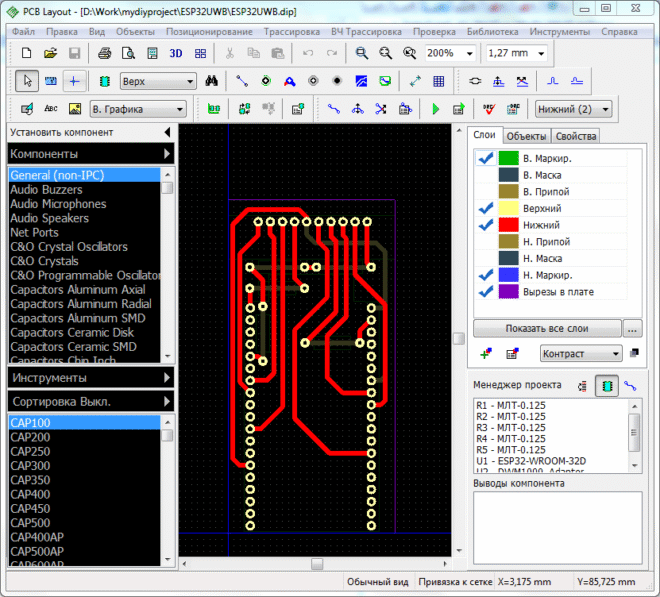Click the Print icon
Image resolution: width=660 pixels, height=597 pixels.
[x=104, y=53]
